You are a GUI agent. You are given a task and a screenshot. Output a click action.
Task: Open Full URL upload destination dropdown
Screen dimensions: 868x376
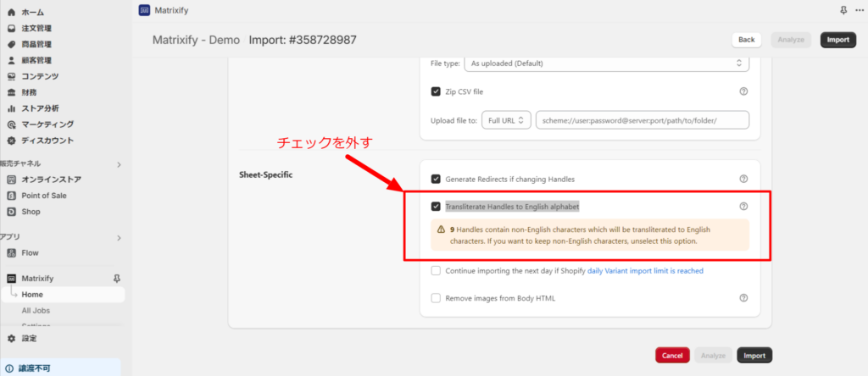507,120
